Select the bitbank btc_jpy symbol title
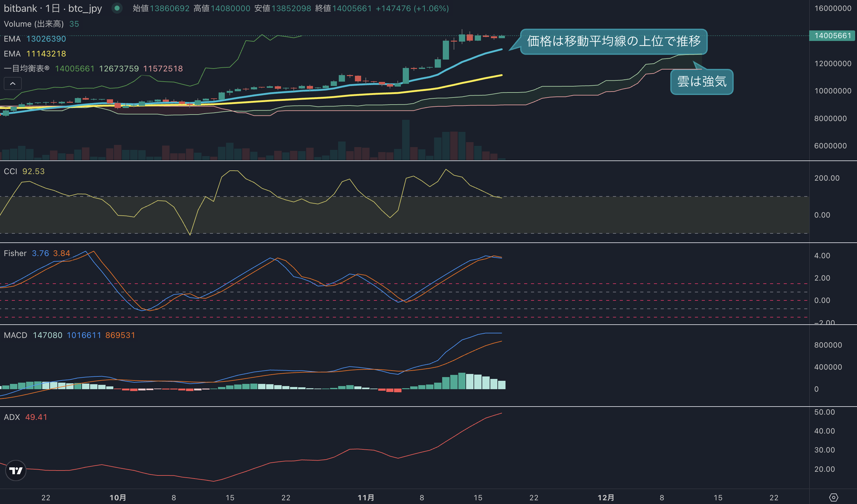This screenshot has width=857, height=504. click(53, 8)
